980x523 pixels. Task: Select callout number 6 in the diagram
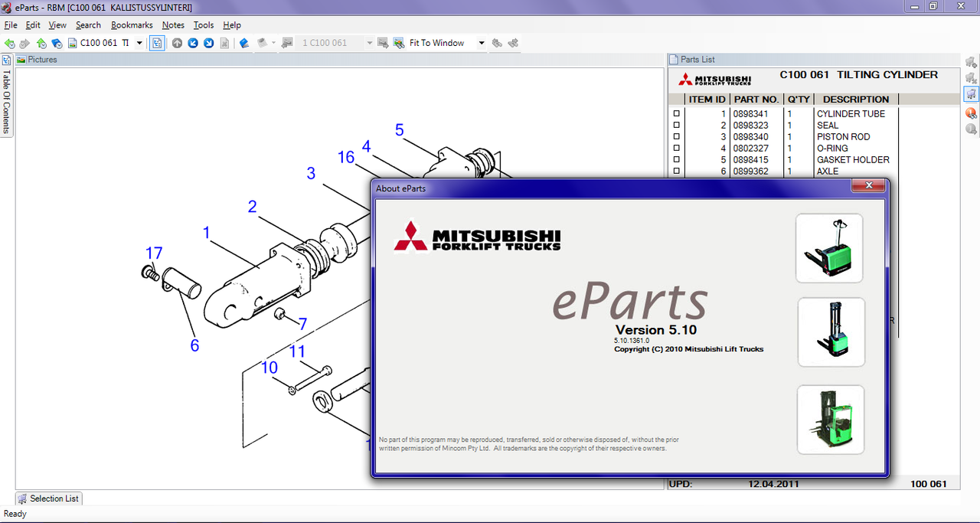click(194, 346)
